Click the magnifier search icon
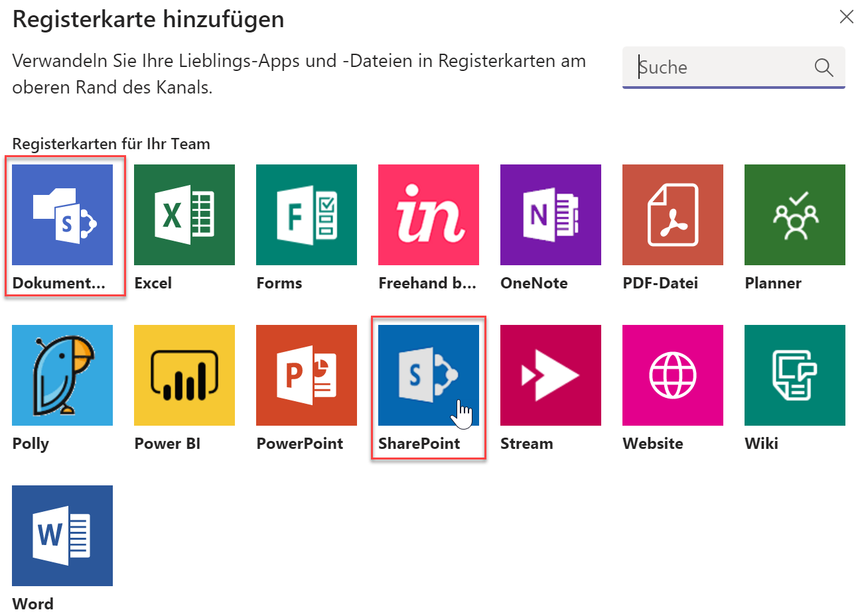The height and width of the screenshot is (616, 860). [x=824, y=67]
